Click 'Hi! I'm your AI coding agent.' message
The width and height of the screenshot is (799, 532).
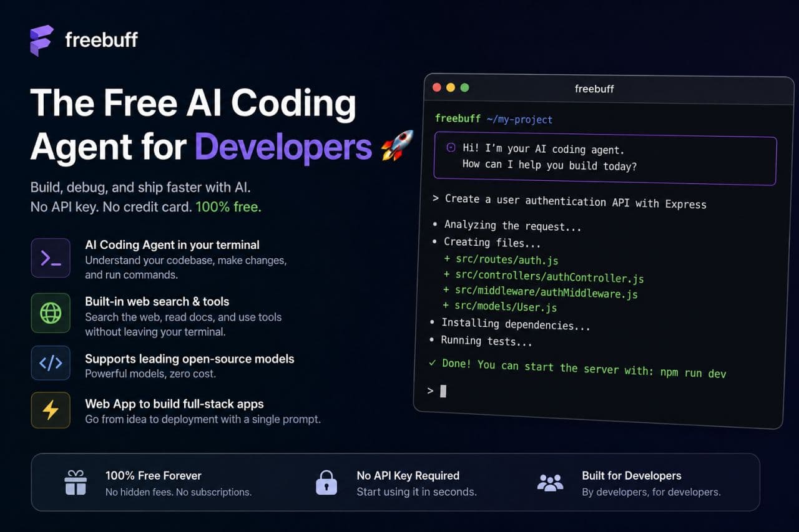[543, 149]
